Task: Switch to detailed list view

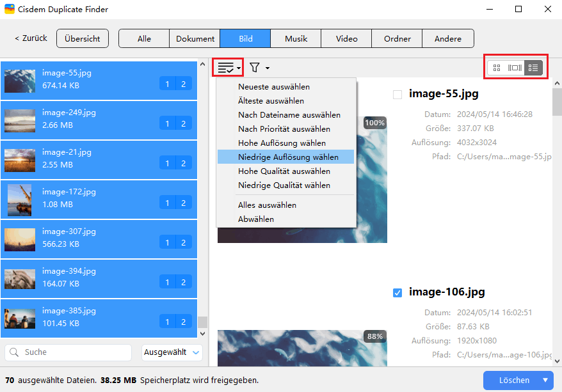Action: coord(533,68)
